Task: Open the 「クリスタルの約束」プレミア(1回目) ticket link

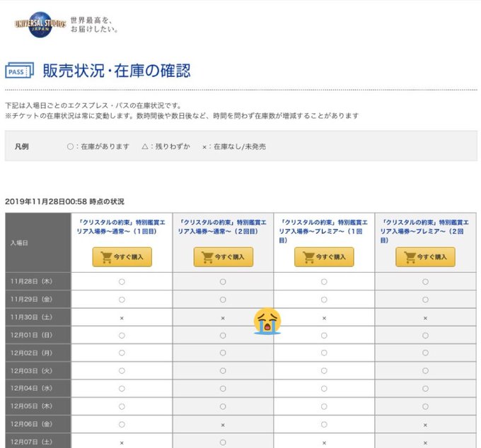Action: tap(324, 231)
